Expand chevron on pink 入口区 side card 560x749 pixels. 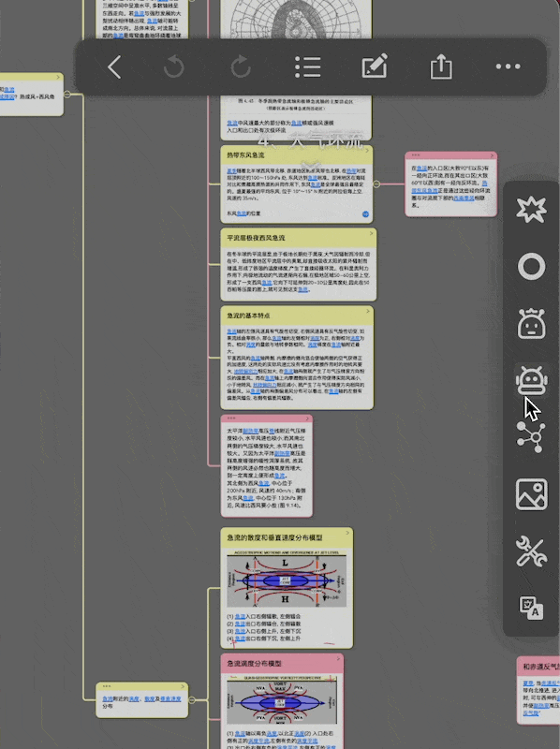tap(492, 155)
